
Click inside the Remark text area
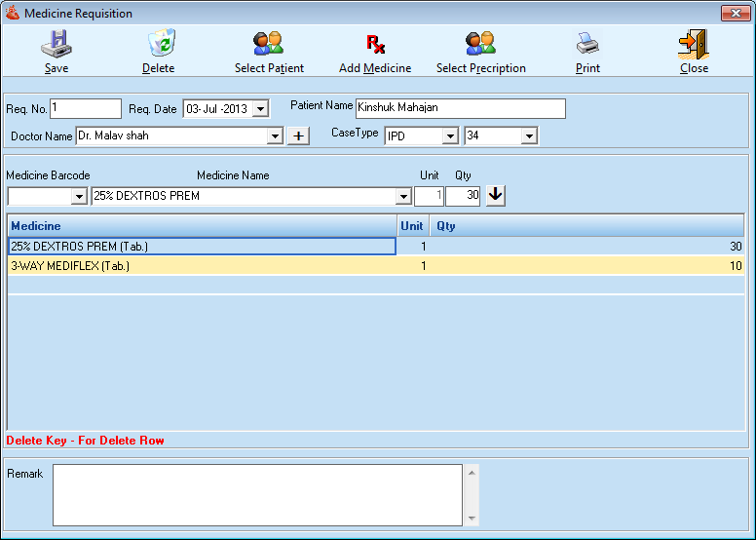coord(257,494)
